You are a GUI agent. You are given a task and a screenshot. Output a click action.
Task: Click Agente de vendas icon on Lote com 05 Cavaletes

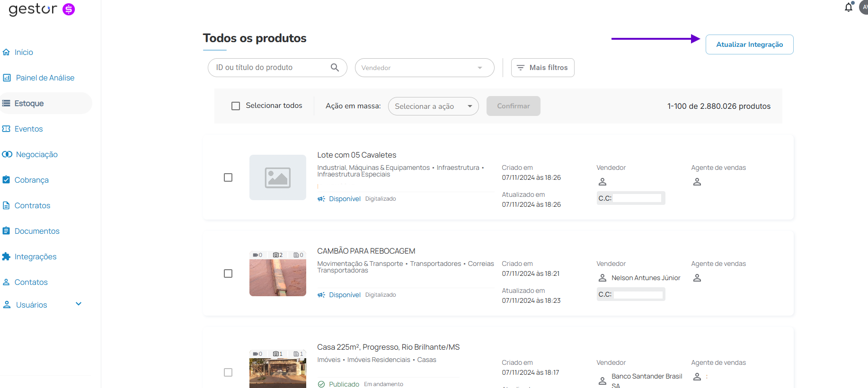pos(697,182)
